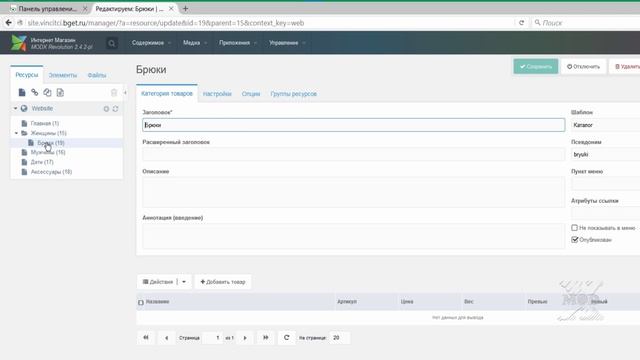Create a new static resource icon
The image size is (640, 360).
coord(60,93)
